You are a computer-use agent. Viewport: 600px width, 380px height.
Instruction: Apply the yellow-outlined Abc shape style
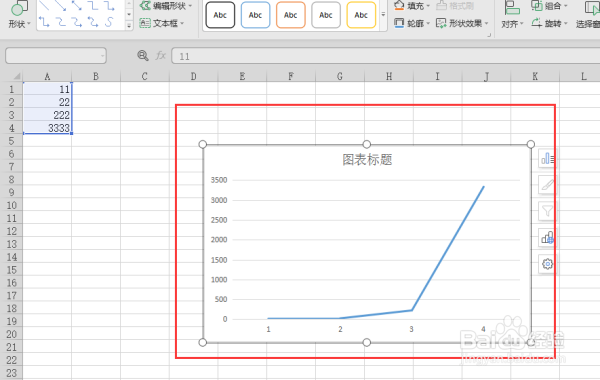click(361, 15)
